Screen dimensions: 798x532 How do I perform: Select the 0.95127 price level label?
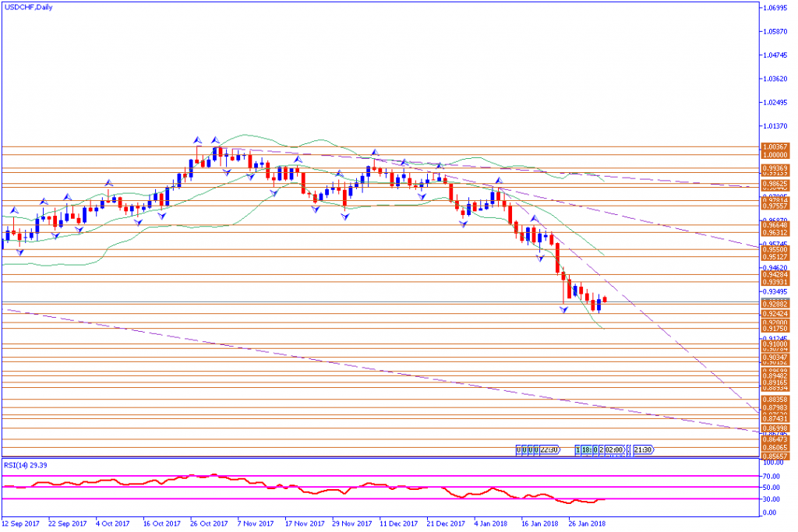(x=775, y=257)
